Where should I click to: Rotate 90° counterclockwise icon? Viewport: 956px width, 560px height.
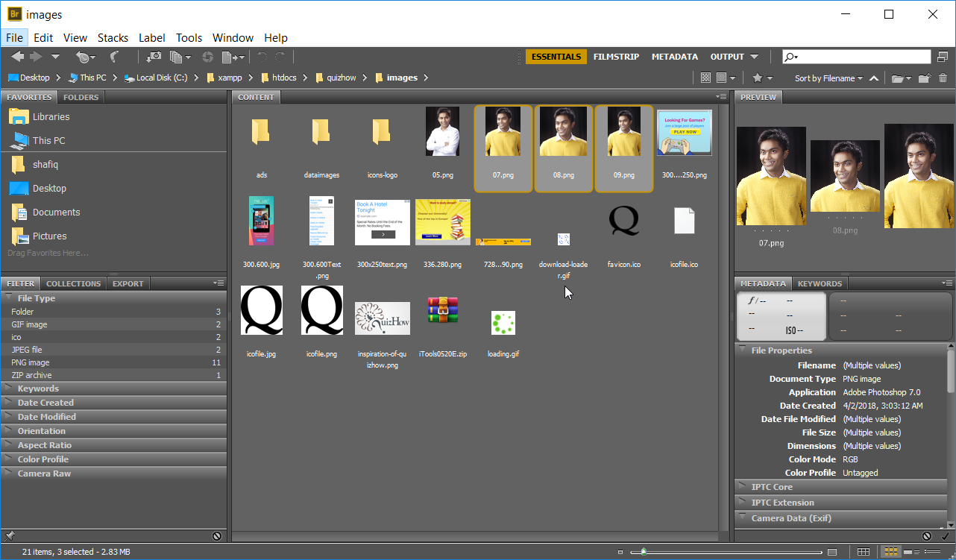coord(262,57)
